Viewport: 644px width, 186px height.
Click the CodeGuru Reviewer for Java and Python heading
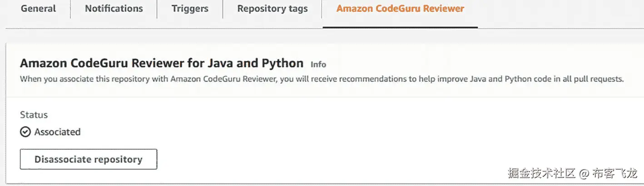tap(162, 63)
